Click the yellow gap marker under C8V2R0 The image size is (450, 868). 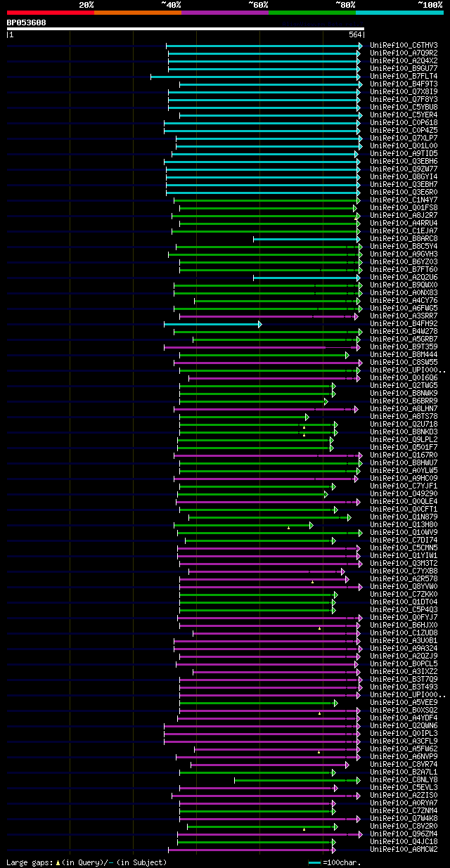coord(304,829)
